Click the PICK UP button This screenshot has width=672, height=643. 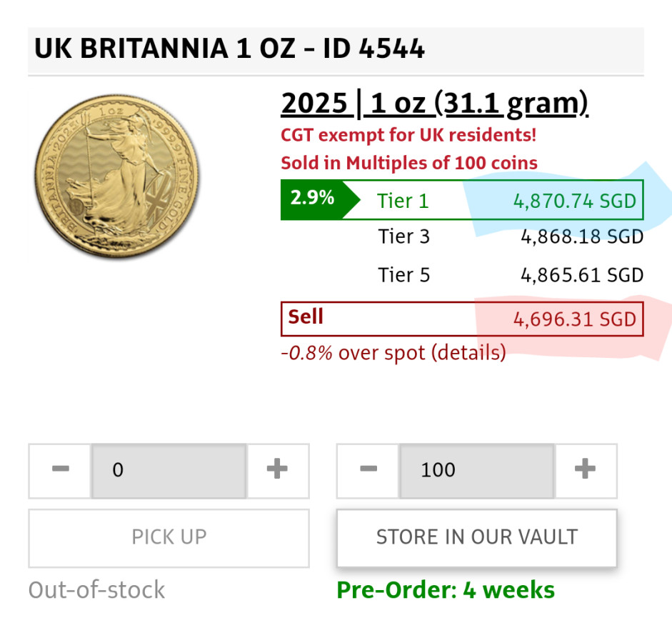(169, 537)
